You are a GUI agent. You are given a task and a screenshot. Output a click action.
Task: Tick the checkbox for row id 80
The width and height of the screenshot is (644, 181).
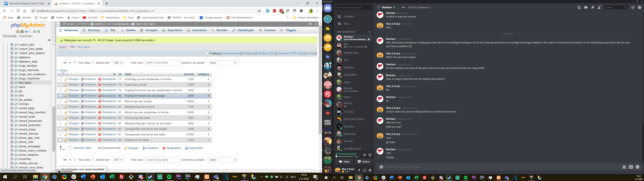pyautogui.click(x=60, y=96)
